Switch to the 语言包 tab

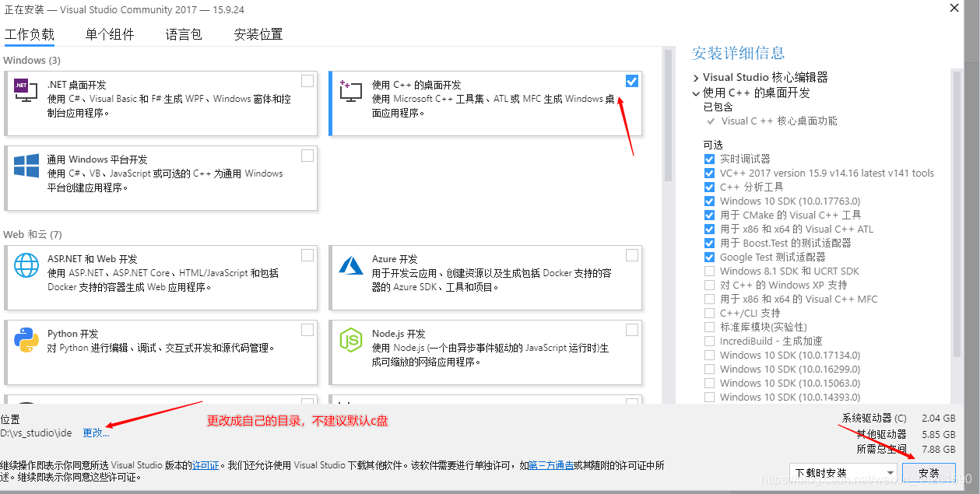(x=184, y=34)
